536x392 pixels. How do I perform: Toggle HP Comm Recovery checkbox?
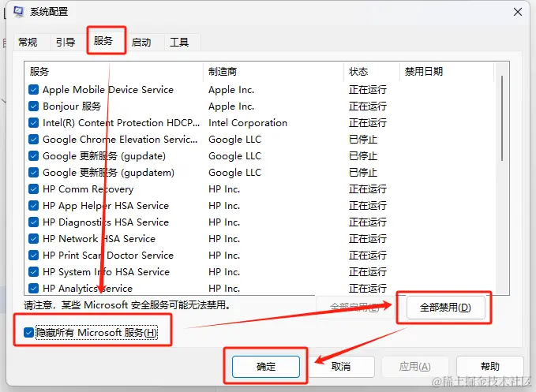(x=33, y=189)
